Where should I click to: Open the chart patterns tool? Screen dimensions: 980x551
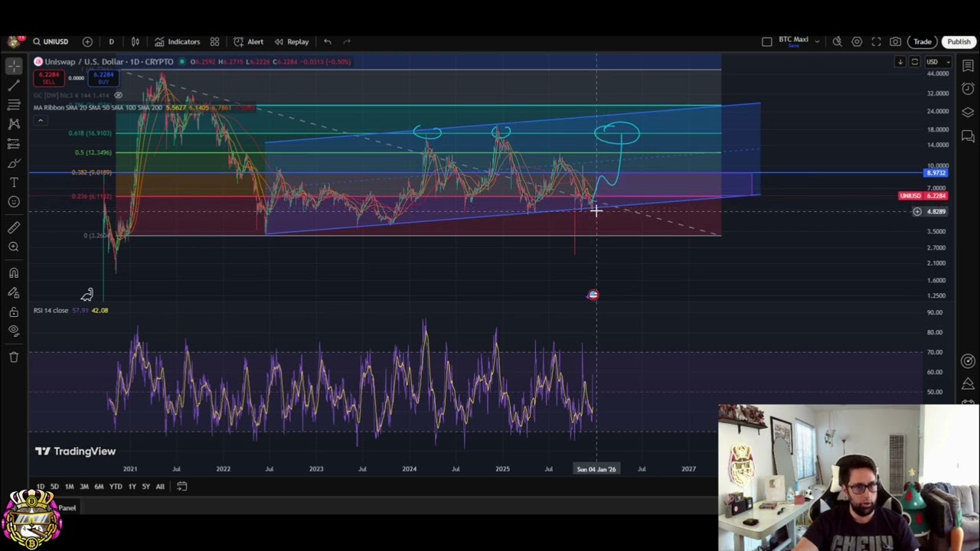click(x=14, y=123)
